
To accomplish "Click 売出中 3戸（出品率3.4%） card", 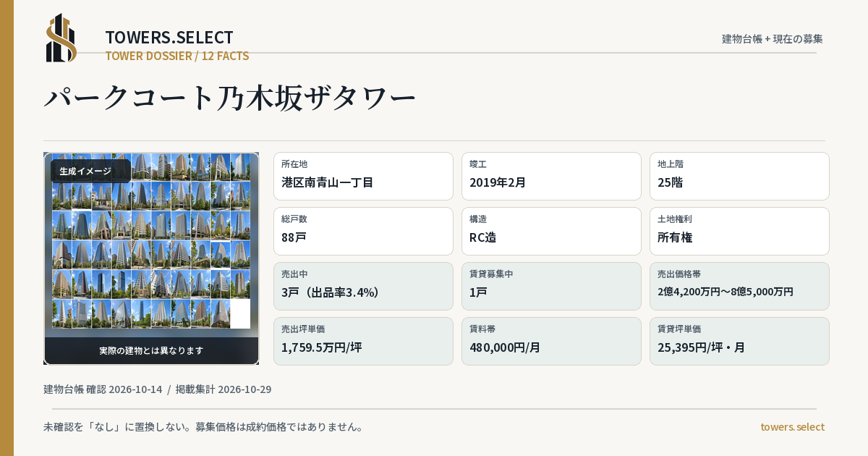I will pos(363,286).
